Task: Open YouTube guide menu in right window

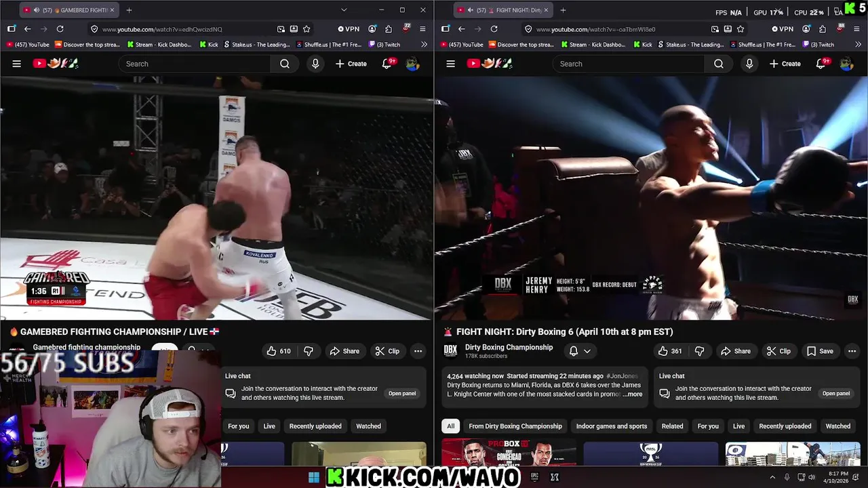Action: pyautogui.click(x=451, y=64)
